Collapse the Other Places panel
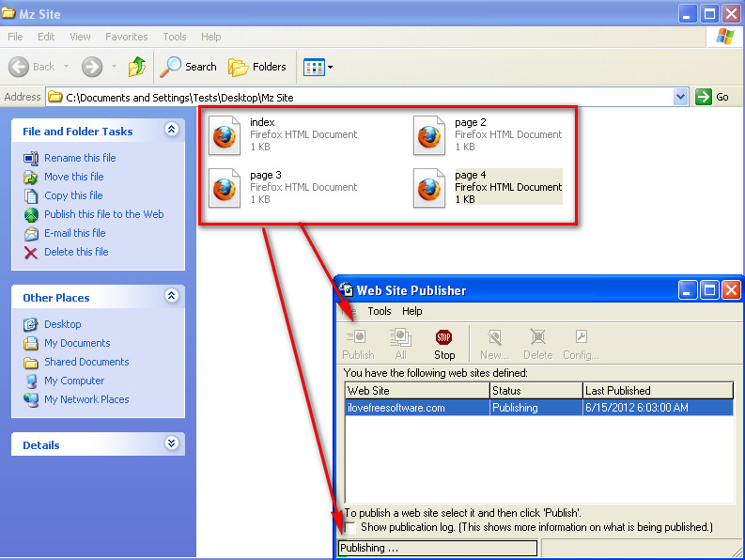The width and height of the screenshot is (745, 560). [172, 296]
